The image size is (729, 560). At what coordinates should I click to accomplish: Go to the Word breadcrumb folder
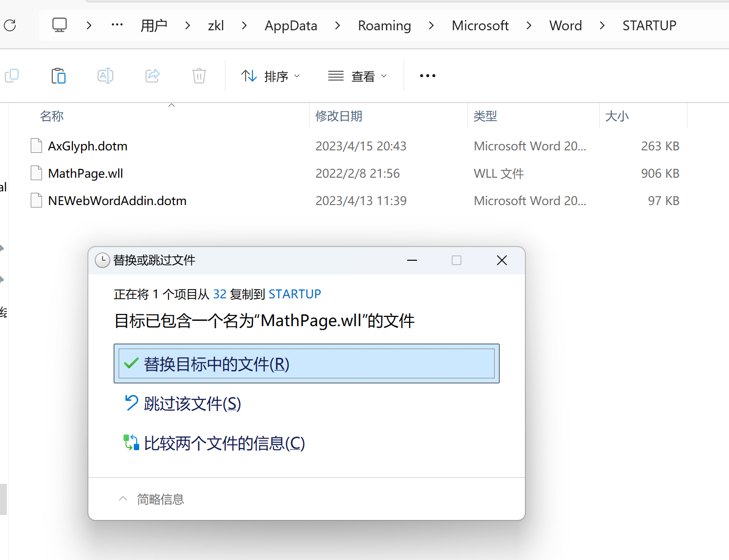tap(565, 25)
